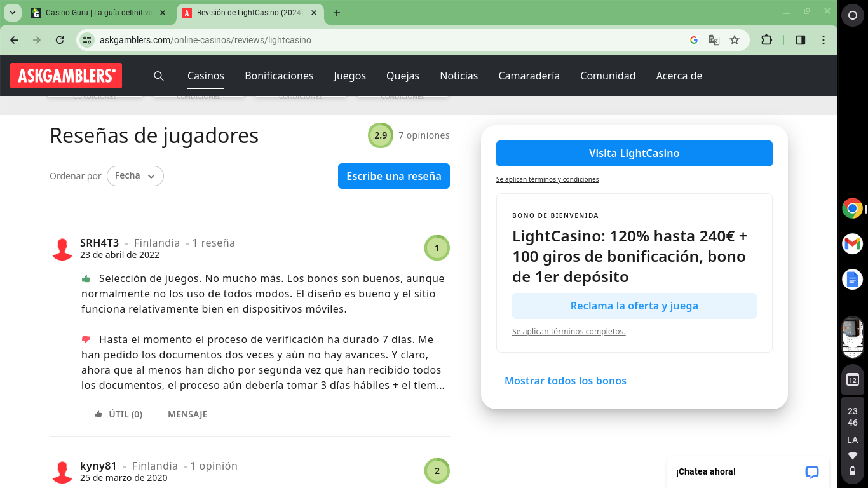
Task: Open the extensions puzzle icon
Action: pos(766,40)
